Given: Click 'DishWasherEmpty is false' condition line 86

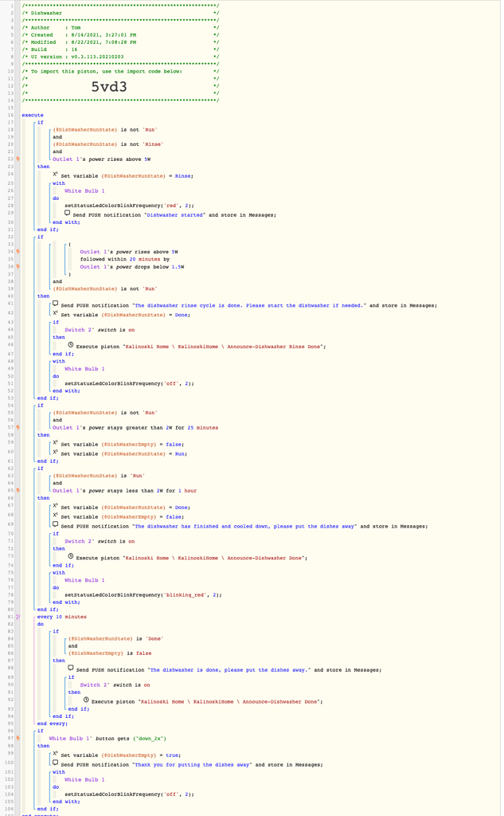Looking at the screenshot, I should tap(110, 653).
